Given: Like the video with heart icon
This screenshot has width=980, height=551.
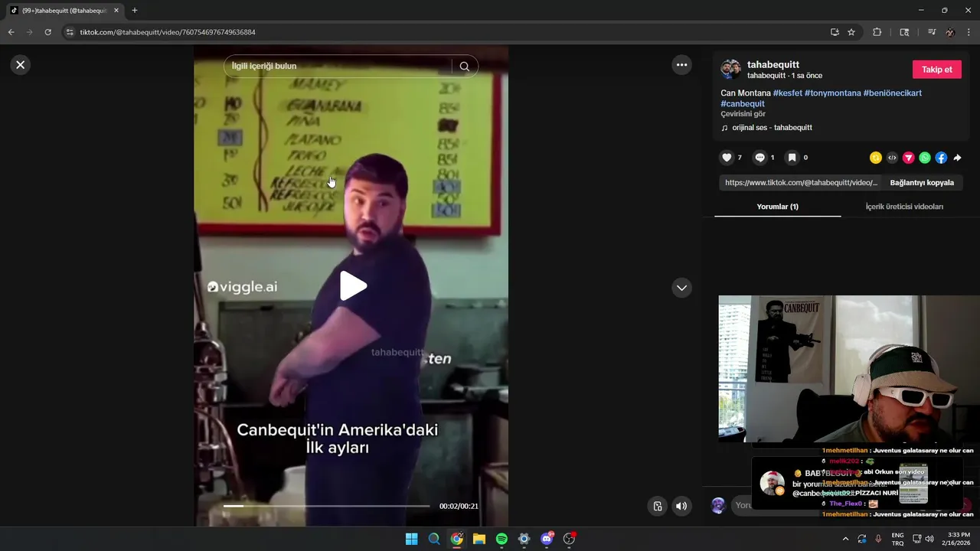Looking at the screenshot, I should (x=727, y=158).
